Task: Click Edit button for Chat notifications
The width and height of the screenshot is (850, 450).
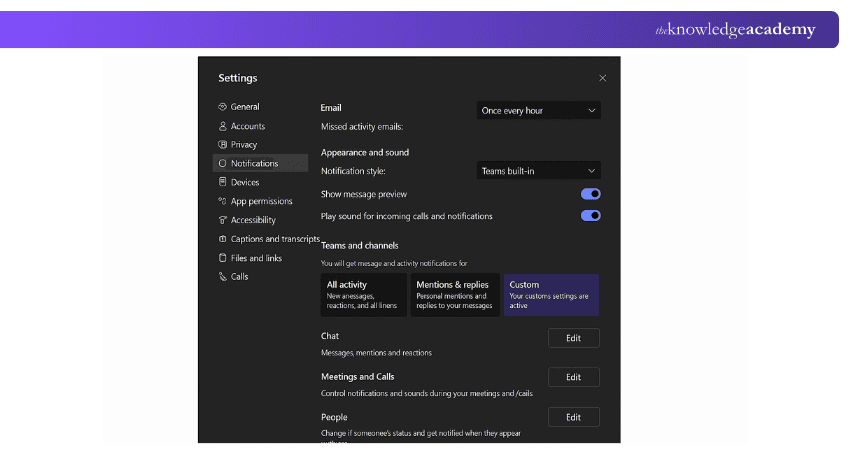Action: click(574, 338)
